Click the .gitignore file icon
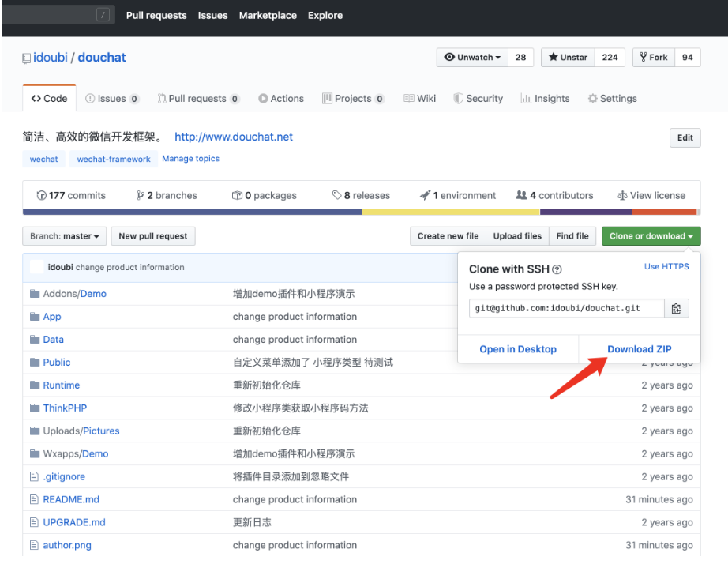Screen dimensions: 728x564 (x=34, y=476)
